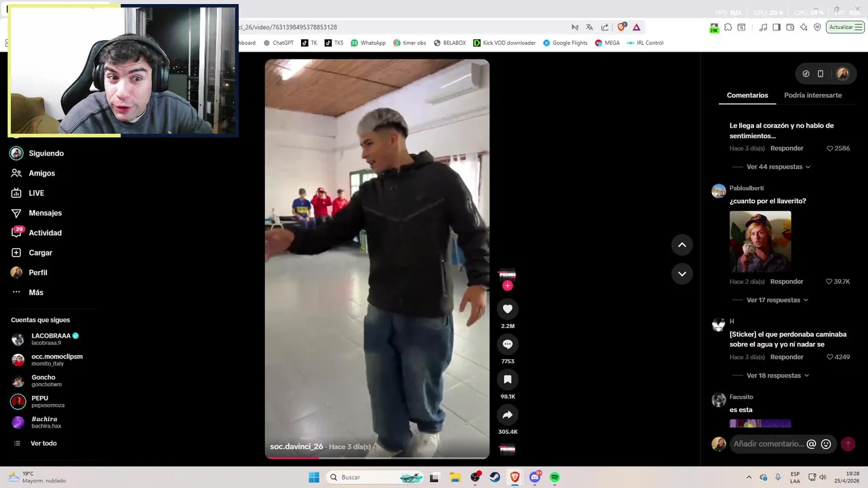Reply to the 'Le llega al corazón' comment
Screen dimensions: 868x488
[787, 148]
